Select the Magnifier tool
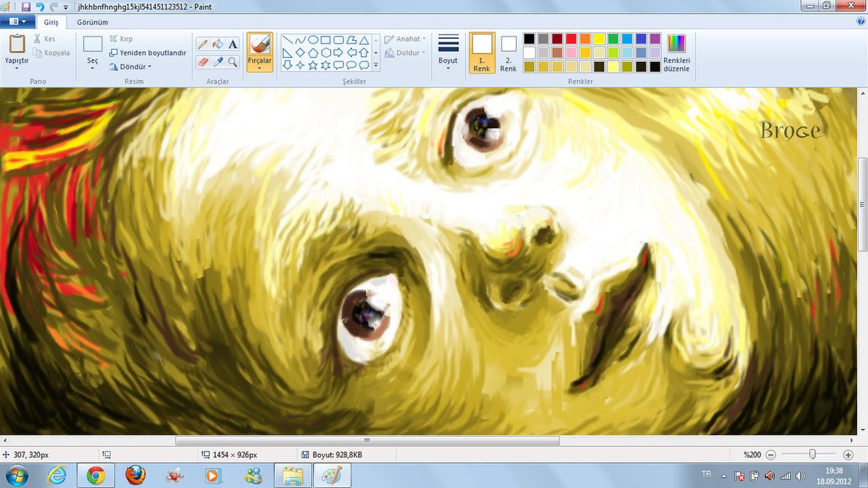 point(232,62)
